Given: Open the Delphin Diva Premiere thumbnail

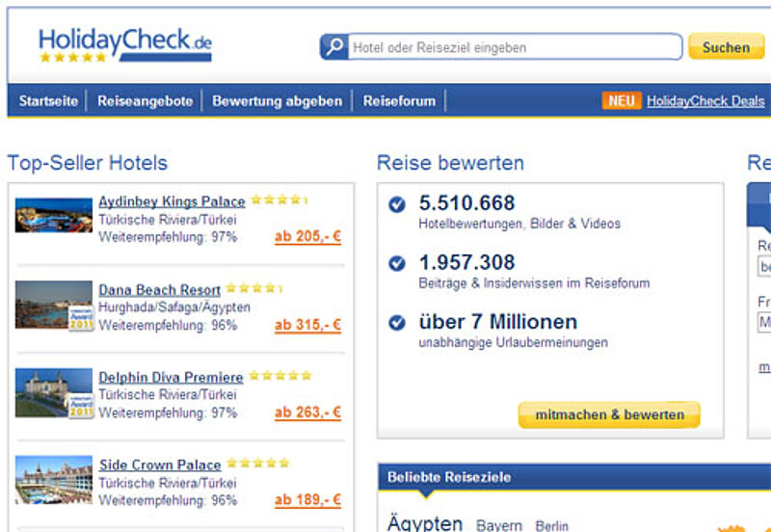Looking at the screenshot, I should (54, 392).
